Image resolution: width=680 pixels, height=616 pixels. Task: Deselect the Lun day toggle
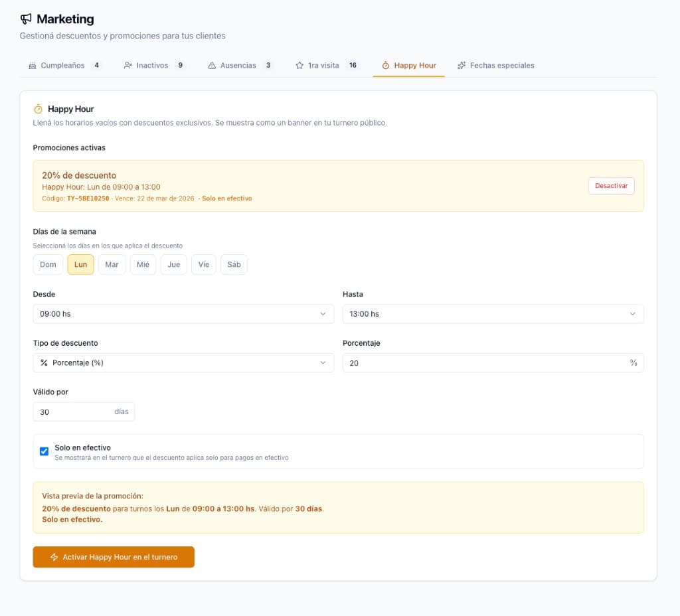point(80,264)
